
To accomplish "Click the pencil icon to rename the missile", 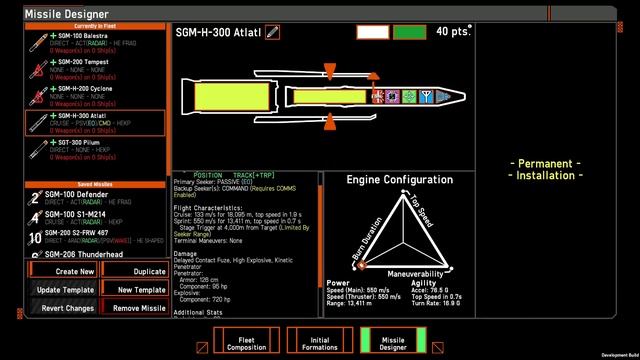I will click(272, 32).
